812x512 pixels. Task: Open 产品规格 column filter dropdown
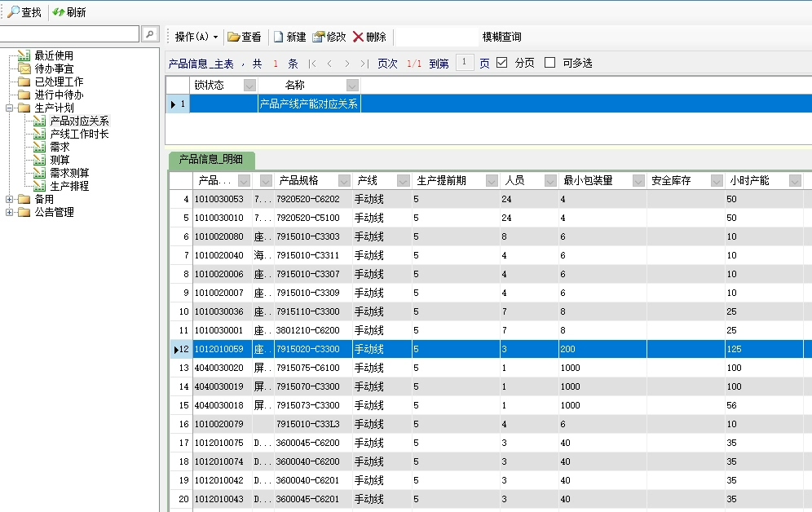point(344,181)
